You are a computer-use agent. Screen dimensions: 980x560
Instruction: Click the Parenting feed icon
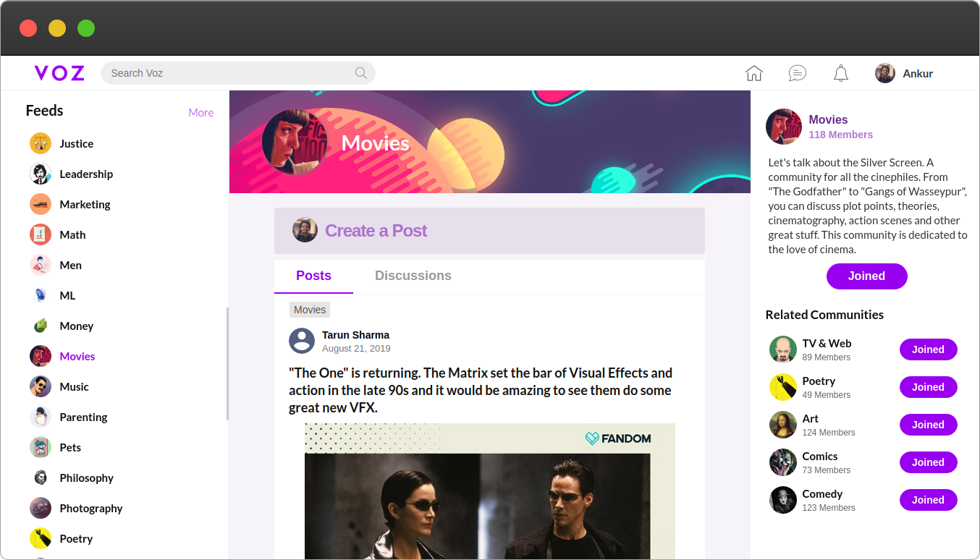[41, 417]
